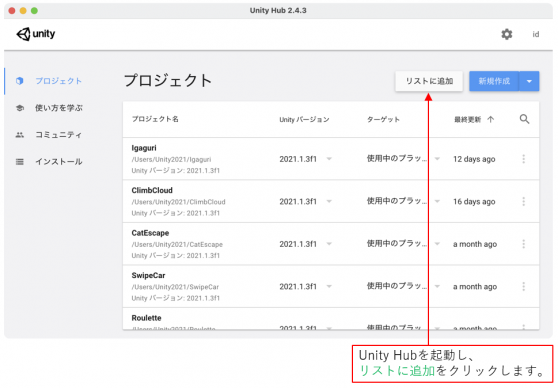Screen dimensions: 558x388
Task: Click the yellow minimize window button
Action: pos(23,11)
